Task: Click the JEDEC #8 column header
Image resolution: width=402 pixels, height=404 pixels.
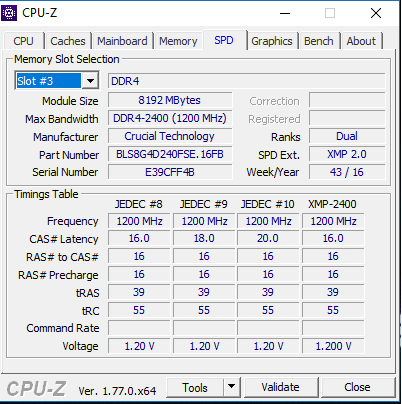Action: pyautogui.click(x=139, y=204)
